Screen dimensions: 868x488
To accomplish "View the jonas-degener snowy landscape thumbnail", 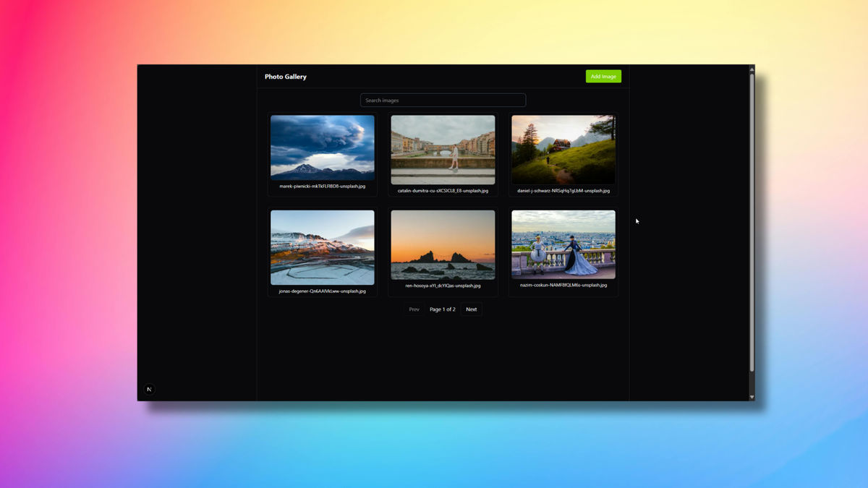I will click(323, 246).
